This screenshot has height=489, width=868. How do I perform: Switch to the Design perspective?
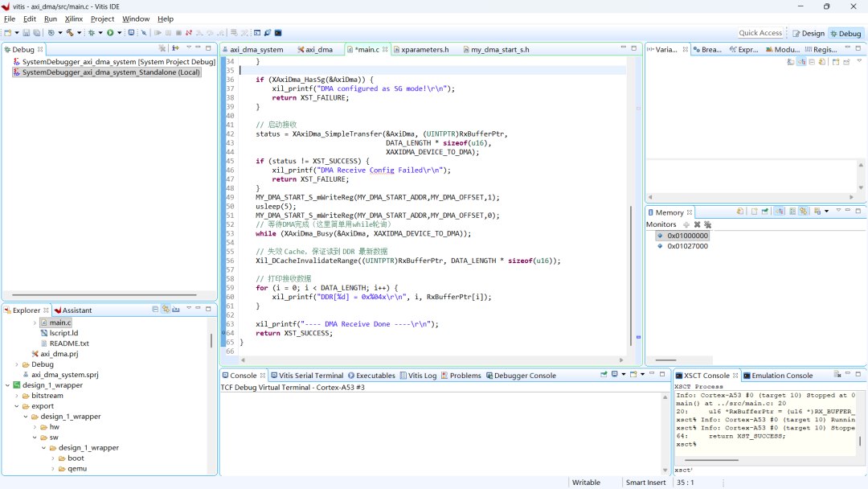tap(813, 34)
